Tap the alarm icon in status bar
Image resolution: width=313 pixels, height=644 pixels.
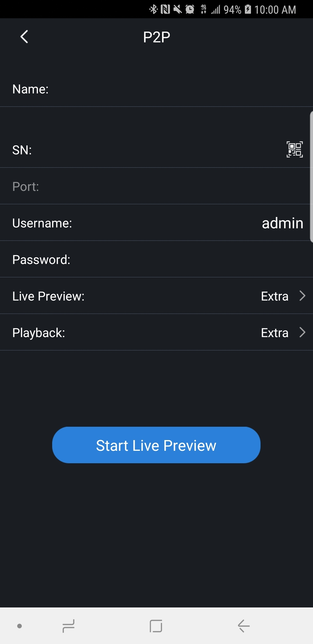pos(190,10)
